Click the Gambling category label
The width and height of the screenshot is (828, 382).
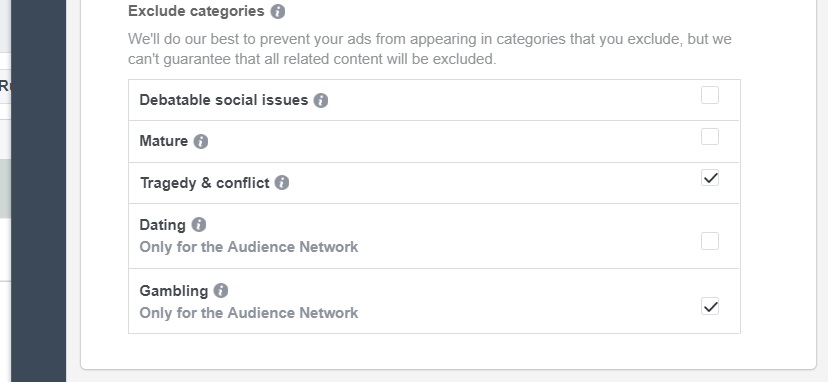pos(174,291)
